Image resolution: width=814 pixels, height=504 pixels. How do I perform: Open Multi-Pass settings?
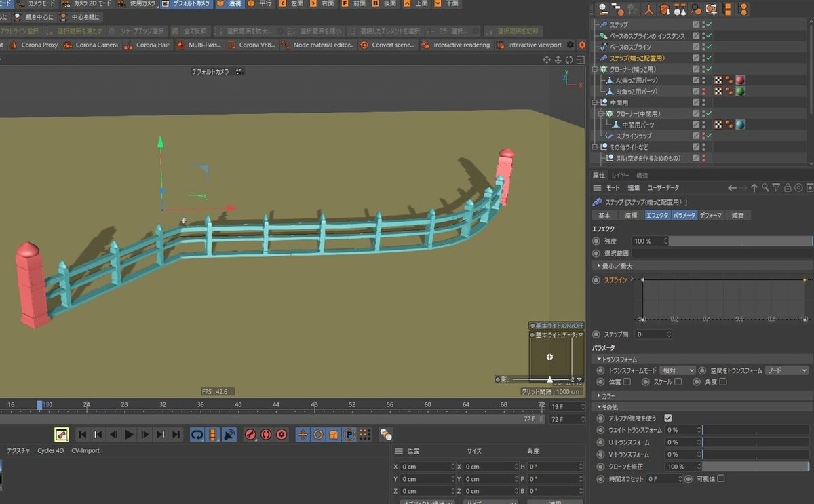click(199, 45)
